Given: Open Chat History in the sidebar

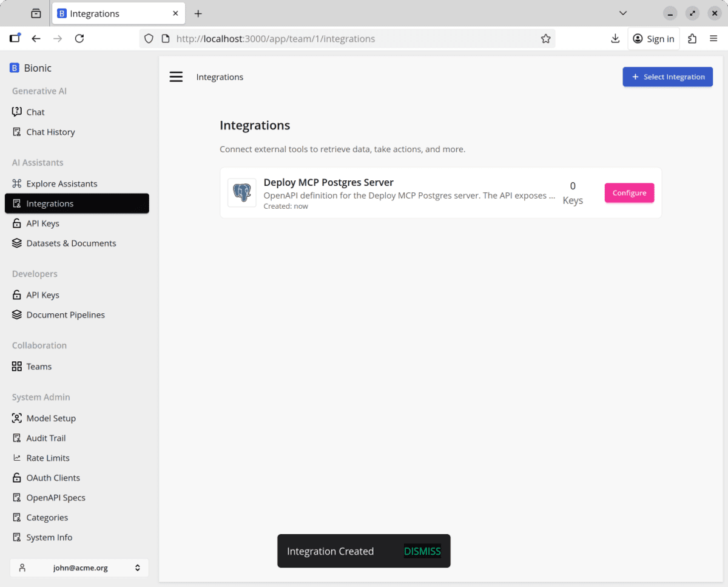Looking at the screenshot, I should [x=50, y=132].
